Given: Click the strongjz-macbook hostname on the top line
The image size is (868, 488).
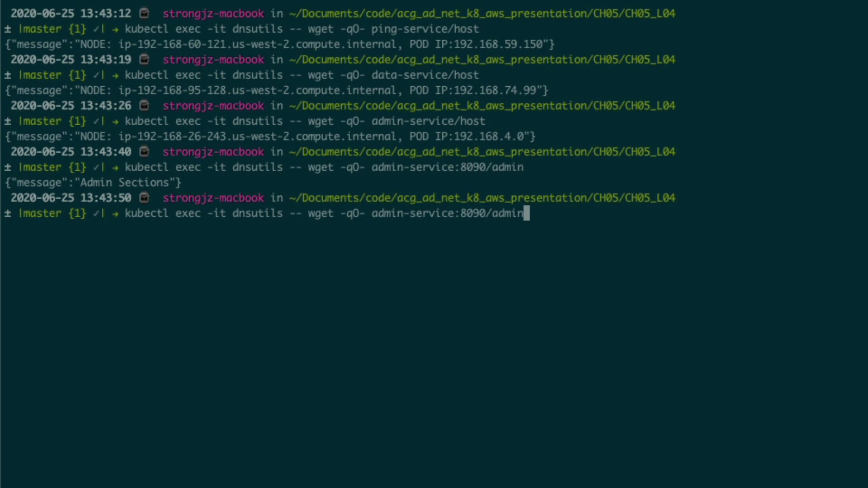Looking at the screenshot, I should pyautogui.click(x=213, y=14).
